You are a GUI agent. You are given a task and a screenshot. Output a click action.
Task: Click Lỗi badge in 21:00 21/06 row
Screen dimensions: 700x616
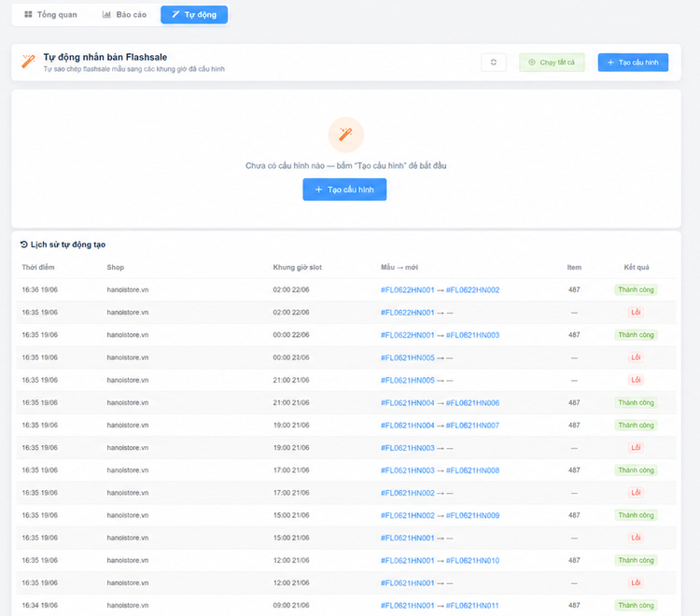click(x=636, y=380)
